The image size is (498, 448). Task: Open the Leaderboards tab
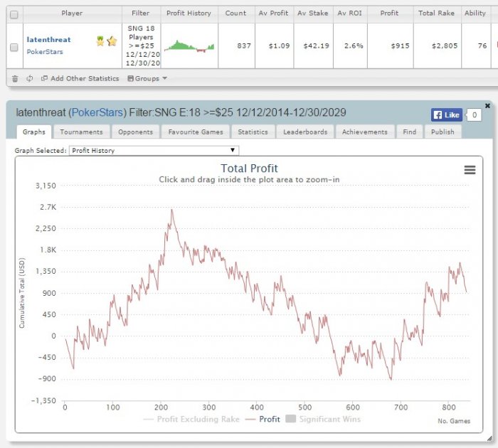305,132
